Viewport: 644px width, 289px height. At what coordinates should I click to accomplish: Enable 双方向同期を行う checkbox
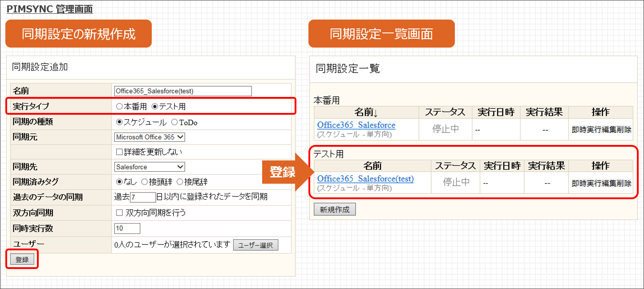pyautogui.click(x=119, y=213)
